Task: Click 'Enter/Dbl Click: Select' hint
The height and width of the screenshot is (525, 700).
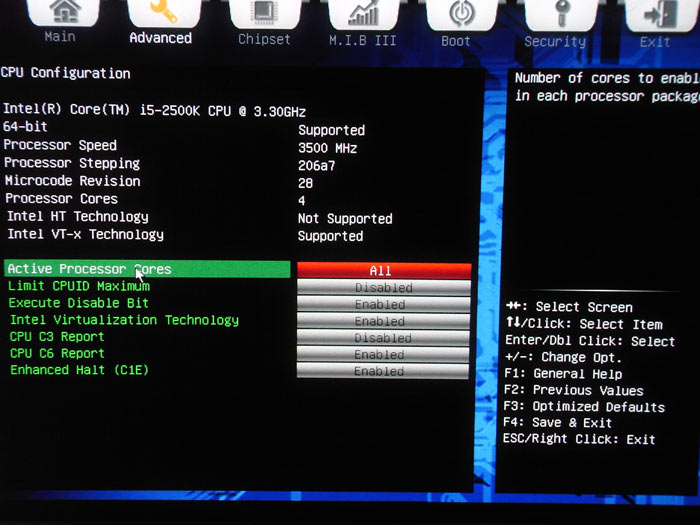Action: (x=590, y=341)
